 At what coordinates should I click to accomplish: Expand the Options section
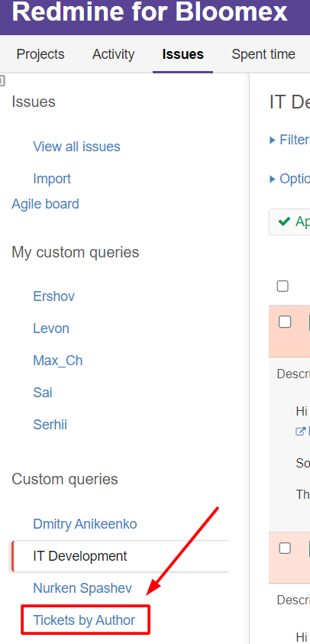pos(290,179)
